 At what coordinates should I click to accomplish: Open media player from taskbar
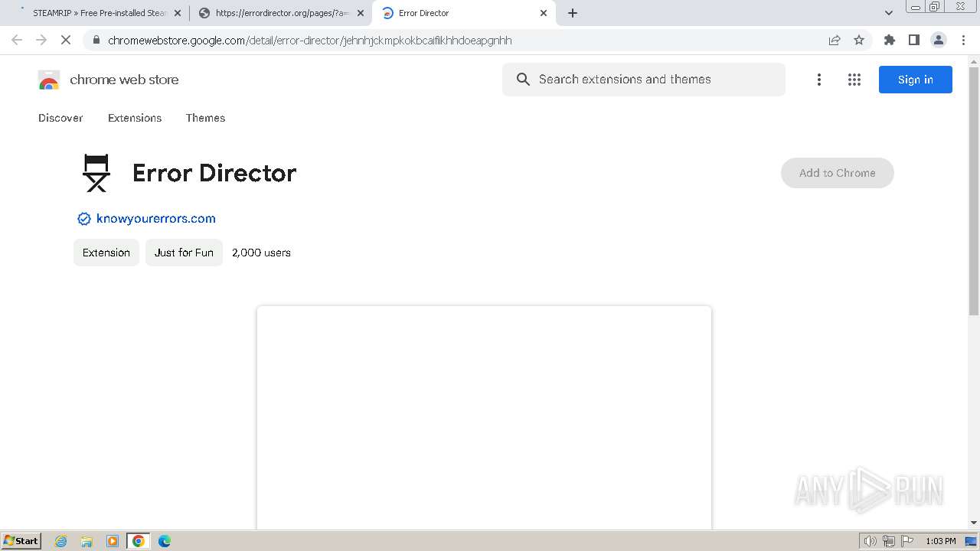113,541
